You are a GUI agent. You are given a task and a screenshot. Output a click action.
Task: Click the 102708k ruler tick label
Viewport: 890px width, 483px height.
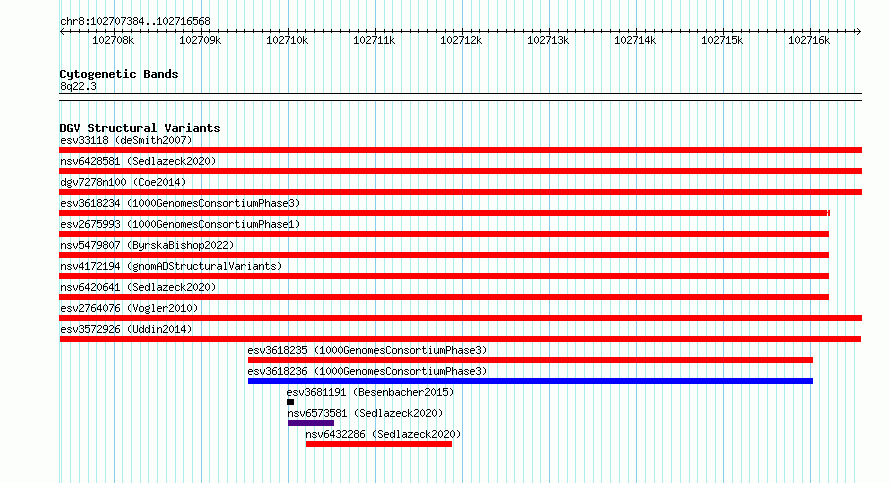pos(113,40)
